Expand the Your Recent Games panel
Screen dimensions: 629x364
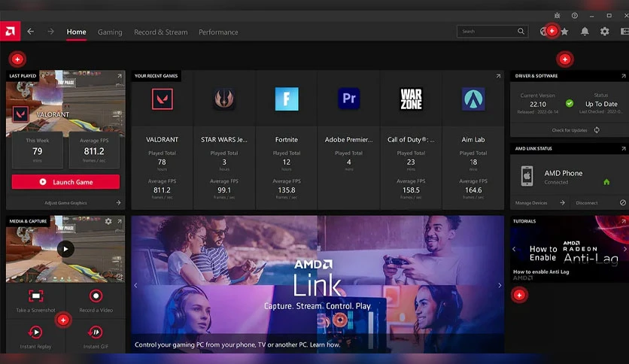(x=498, y=76)
